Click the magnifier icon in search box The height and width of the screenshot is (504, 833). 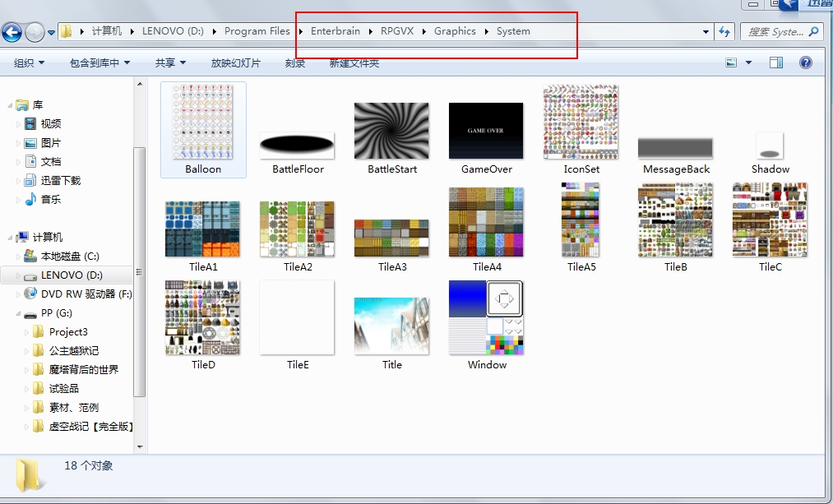(x=813, y=31)
